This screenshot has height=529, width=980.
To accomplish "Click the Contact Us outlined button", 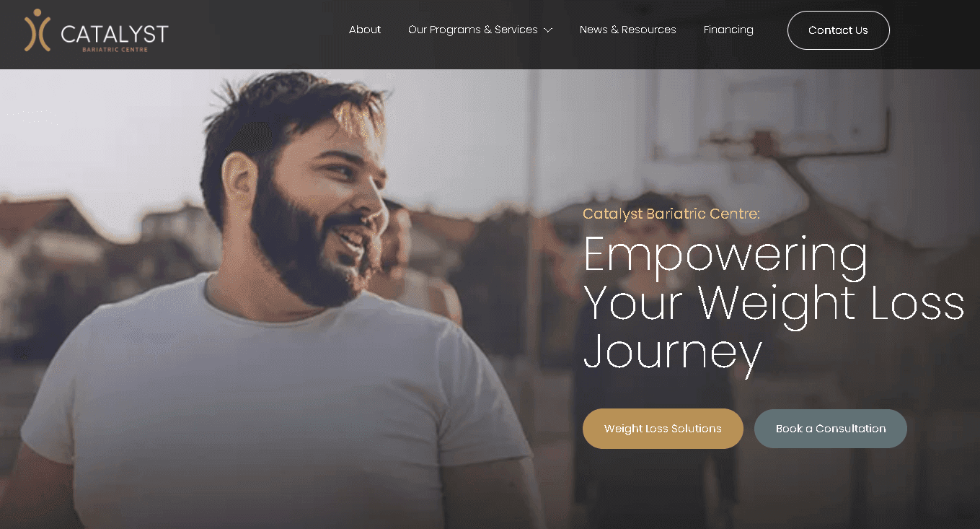I will 839,30.
